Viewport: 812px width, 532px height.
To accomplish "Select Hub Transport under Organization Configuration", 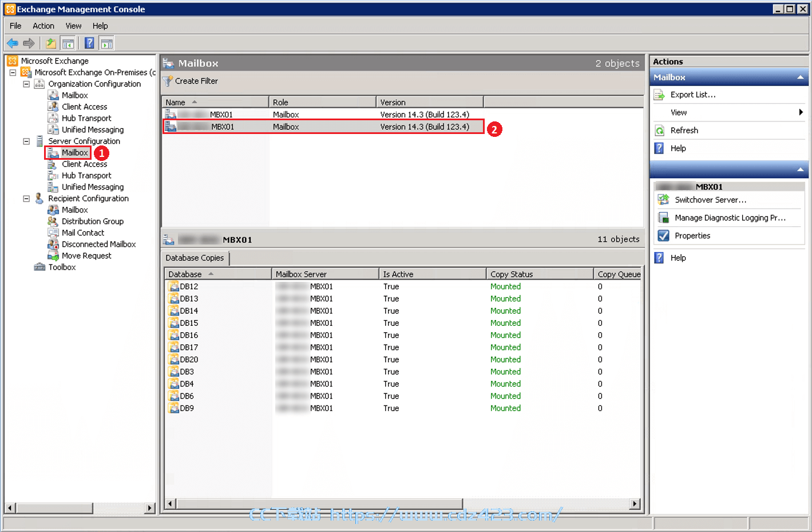I will click(86, 118).
